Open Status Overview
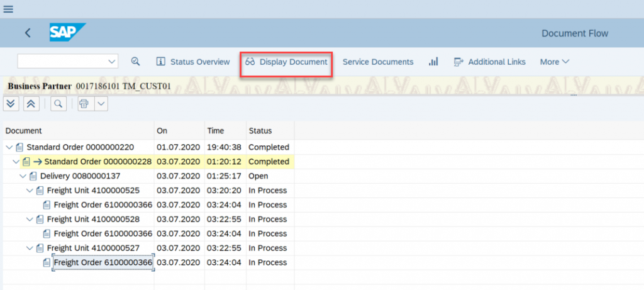Image resolution: width=644 pixels, height=290 pixels. pos(194,62)
